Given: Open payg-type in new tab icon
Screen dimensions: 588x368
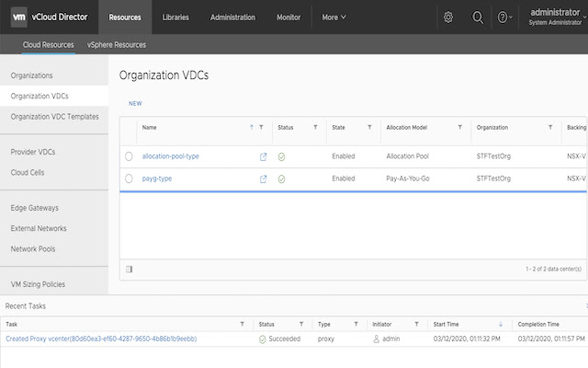Looking at the screenshot, I should point(264,179).
